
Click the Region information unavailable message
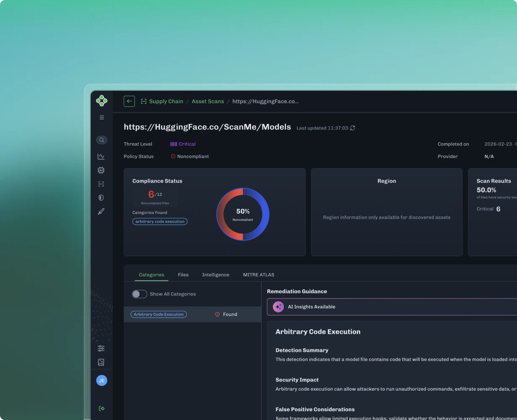click(387, 217)
